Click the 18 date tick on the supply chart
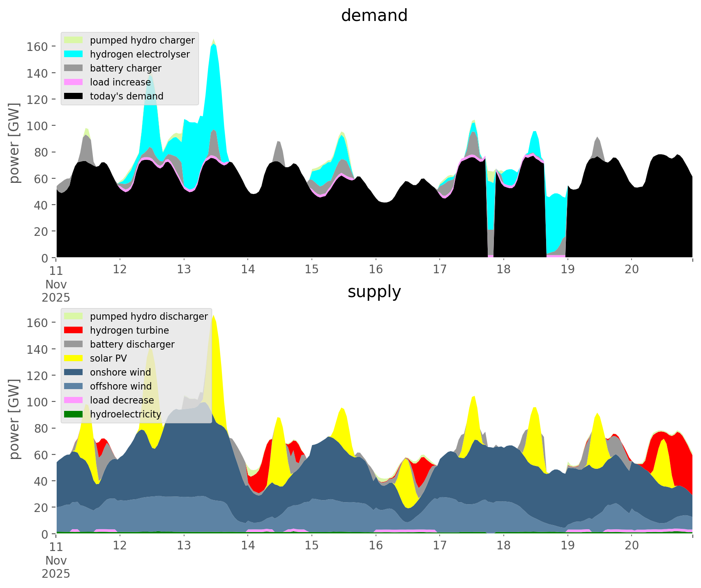 pyautogui.click(x=503, y=546)
